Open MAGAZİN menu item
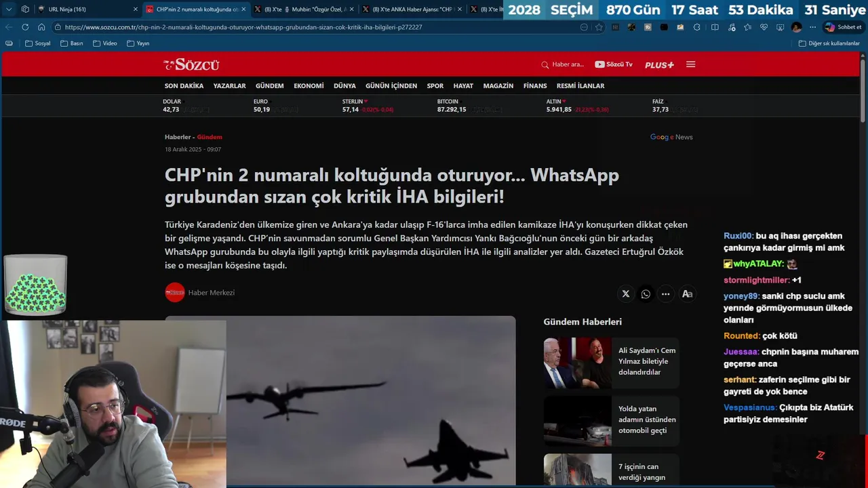This screenshot has height=488, width=868. click(498, 86)
